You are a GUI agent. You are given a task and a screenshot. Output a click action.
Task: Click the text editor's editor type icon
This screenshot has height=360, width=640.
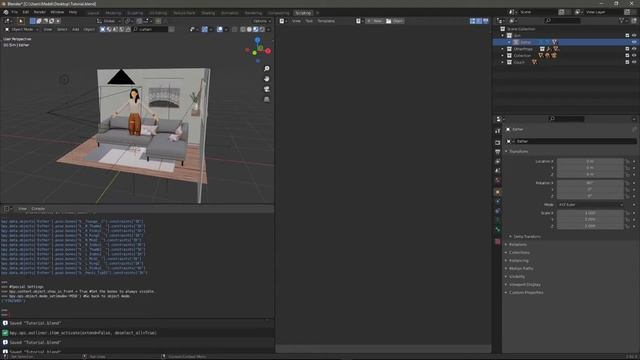pos(282,21)
